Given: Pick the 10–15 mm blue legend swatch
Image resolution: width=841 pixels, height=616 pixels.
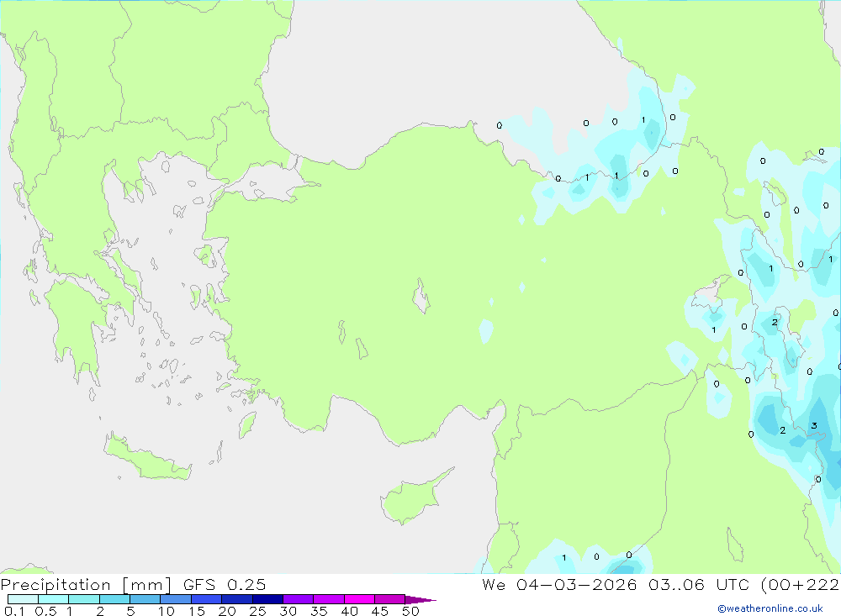Looking at the screenshot, I should tap(176, 599).
